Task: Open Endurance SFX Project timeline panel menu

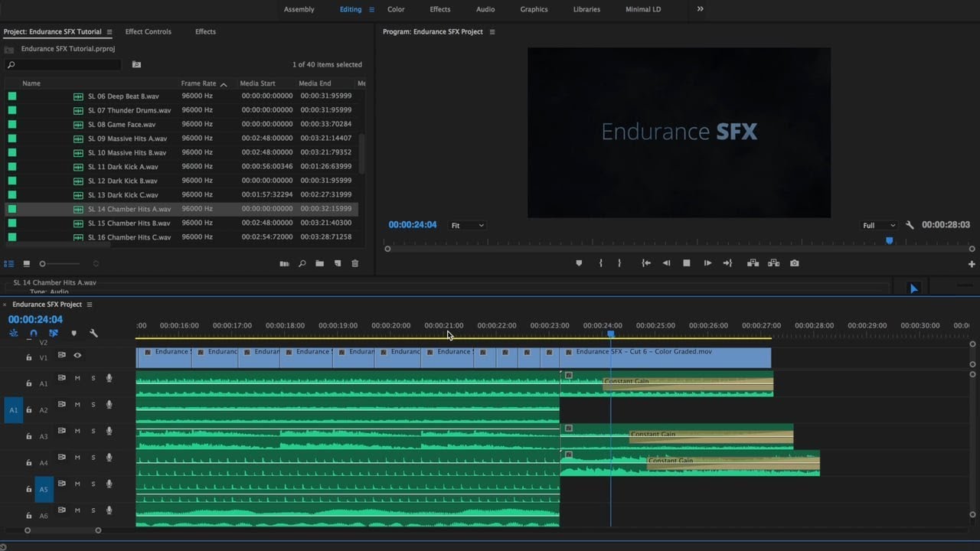Action: pos(89,305)
